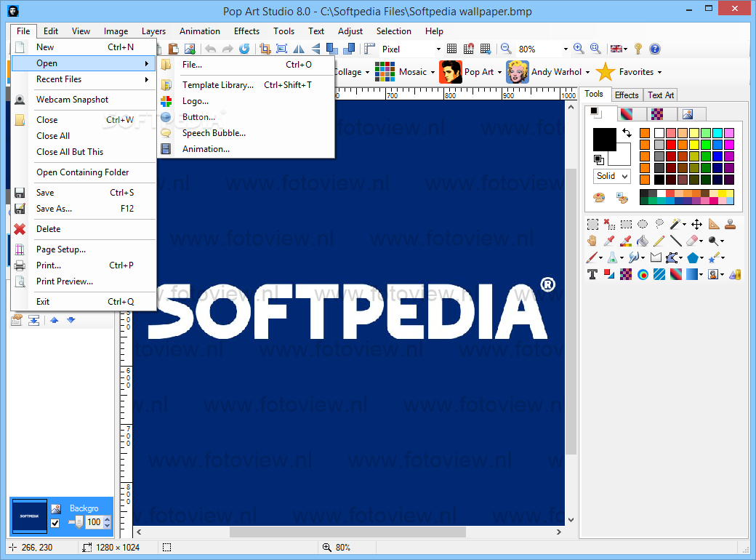
Task: Toggle Background layer visibility checkbox
Action: pyautogui.click(x=55, y=524)
